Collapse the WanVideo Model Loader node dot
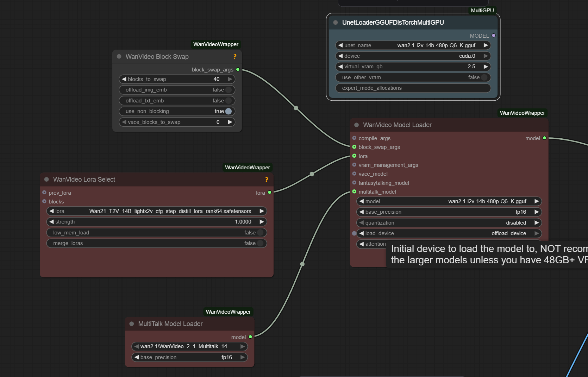This screenshot has height=377, width=588. point(356,125)
